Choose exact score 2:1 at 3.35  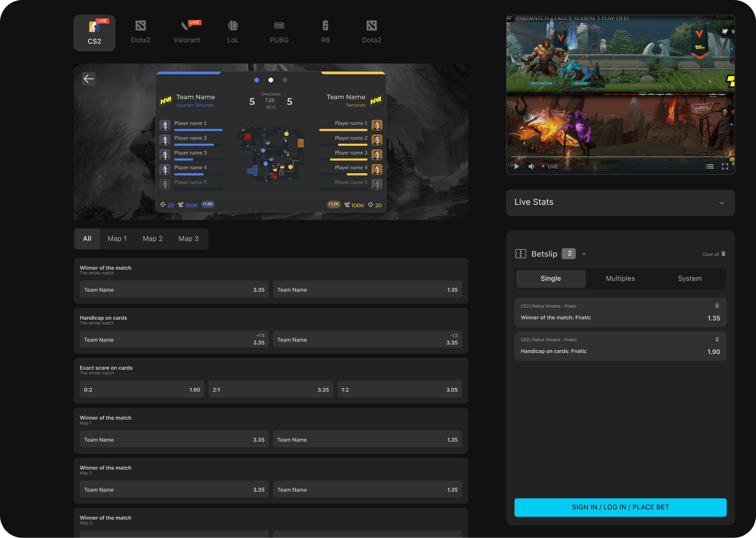point(271,390)
